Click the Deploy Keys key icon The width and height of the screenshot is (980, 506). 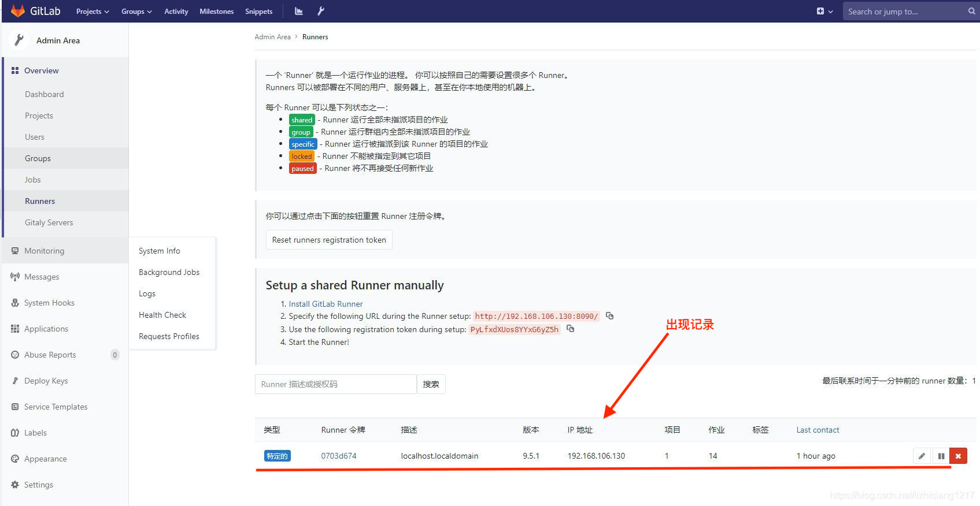coord(15,381)
